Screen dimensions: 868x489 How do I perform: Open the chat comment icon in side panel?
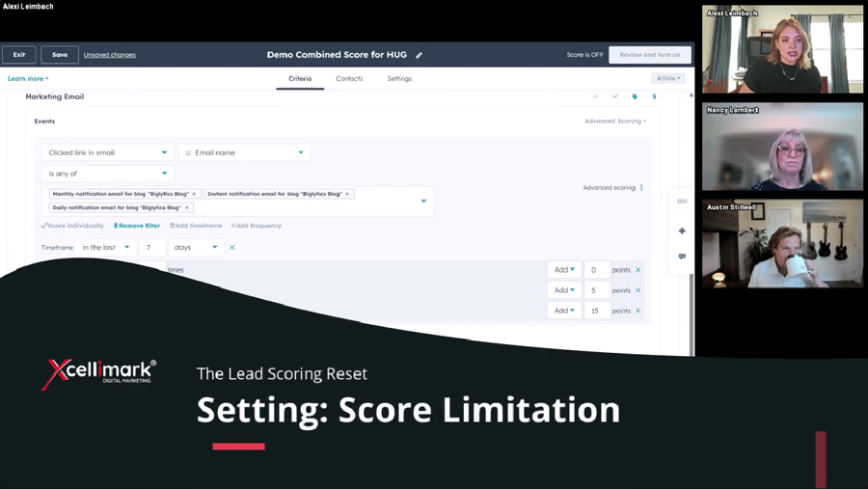click(682, 257)
